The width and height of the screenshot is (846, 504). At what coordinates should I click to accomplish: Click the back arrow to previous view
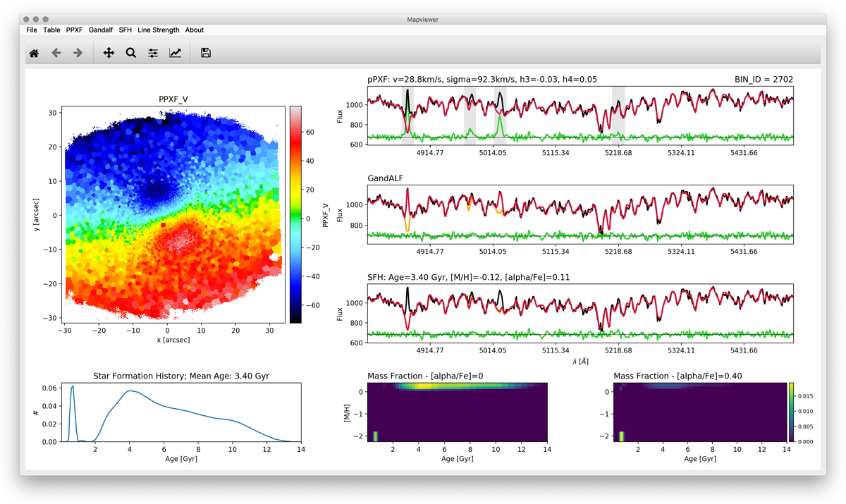click(x=56, y=53)
